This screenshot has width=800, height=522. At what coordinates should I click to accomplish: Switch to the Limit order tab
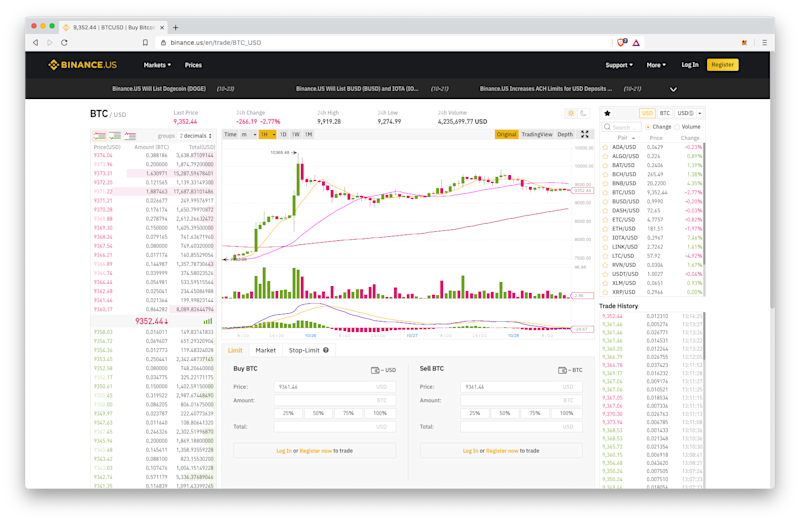(x=235, y=350)
